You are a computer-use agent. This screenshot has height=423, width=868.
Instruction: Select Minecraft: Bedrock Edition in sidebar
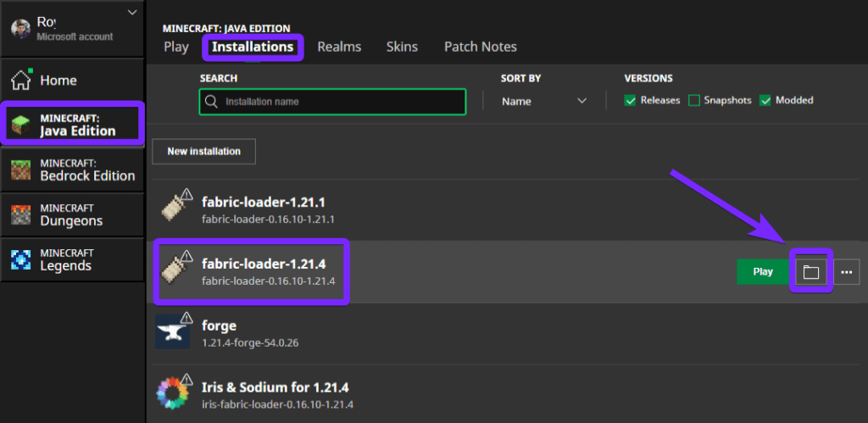click(x=72, y=170)
